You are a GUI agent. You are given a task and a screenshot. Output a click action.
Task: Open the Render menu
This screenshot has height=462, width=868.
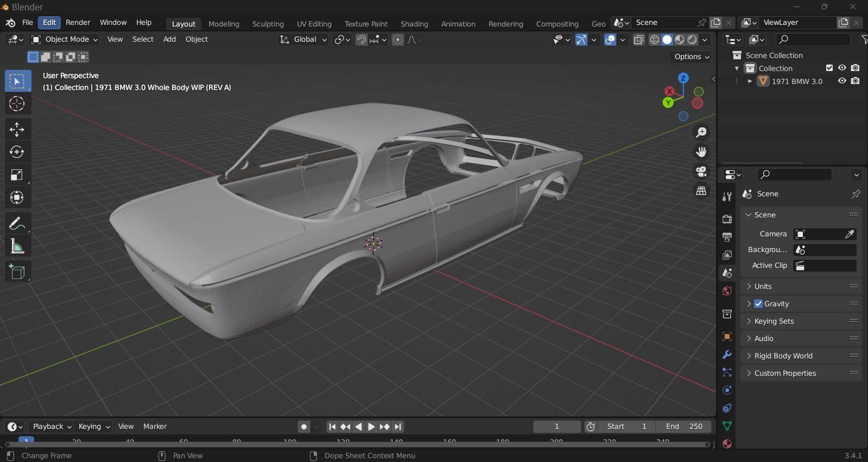click(x=78, y=23)
